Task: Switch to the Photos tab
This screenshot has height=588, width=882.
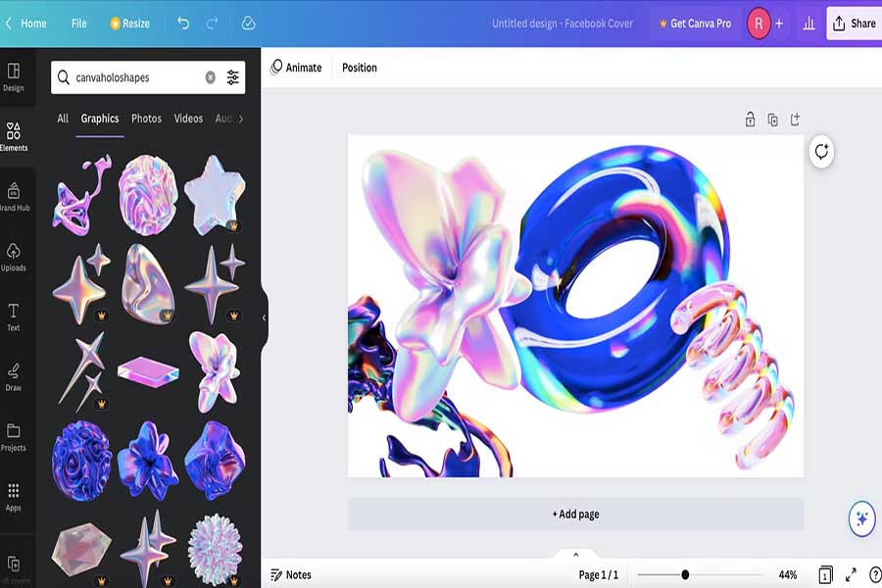Action: click(x=146, y=119)
